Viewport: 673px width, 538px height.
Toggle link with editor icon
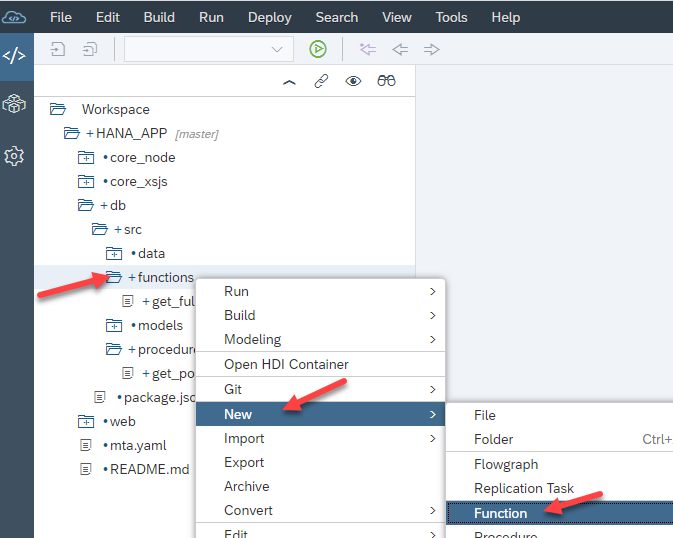[x=321, y=81]
